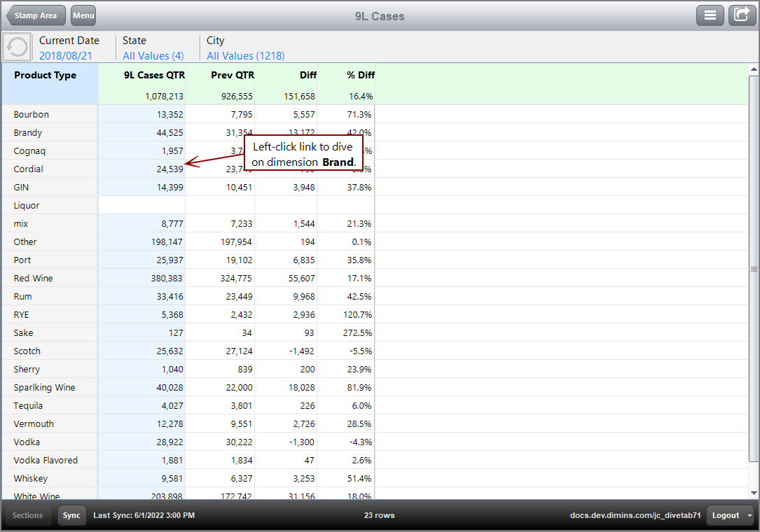This screenshot has width=760, height=532.
Task: Open the Sections button in bottom bar
Action: (28, 515)
